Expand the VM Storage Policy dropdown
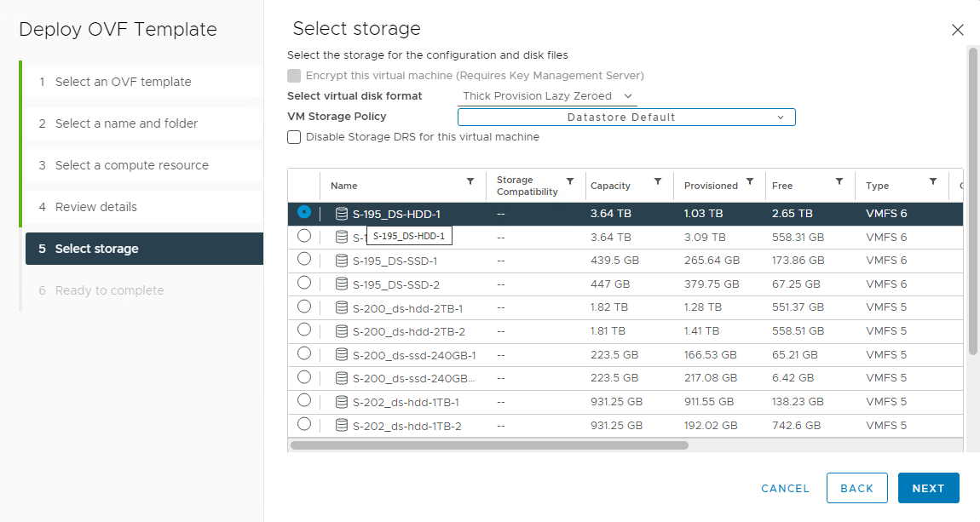The height and width of the screenshot is (522, 980). click(x=626, y=118)
